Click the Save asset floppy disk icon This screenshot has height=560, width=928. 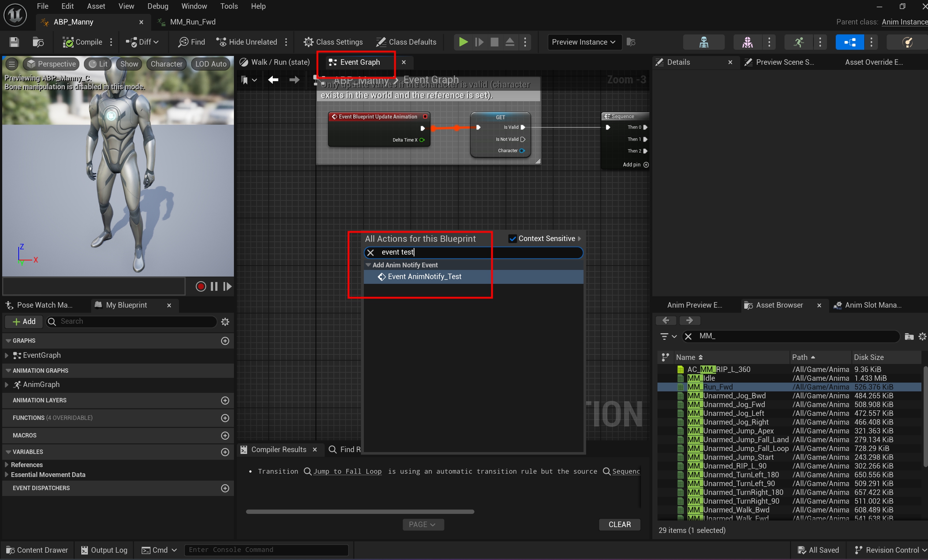(x=14, y=42)
